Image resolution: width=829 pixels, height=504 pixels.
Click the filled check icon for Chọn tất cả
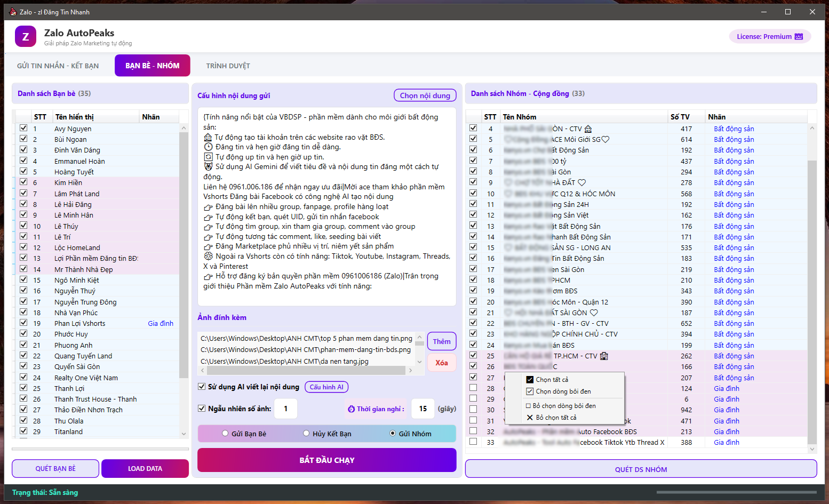coord(530,380)
